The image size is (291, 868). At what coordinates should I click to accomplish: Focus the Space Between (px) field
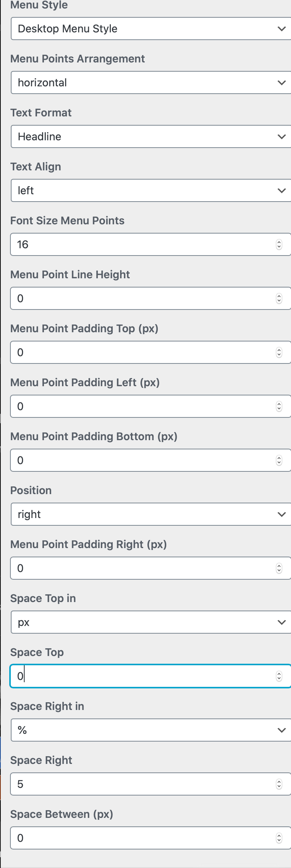click(x=142, y=838)
